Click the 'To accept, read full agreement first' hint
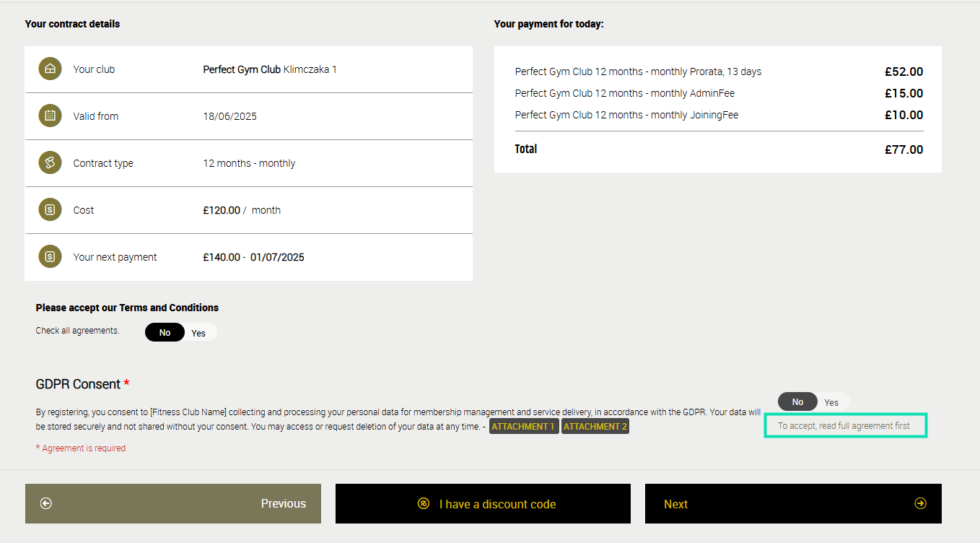Image resolution: width=980 pixels, height=543 pixels. (844, 426)
